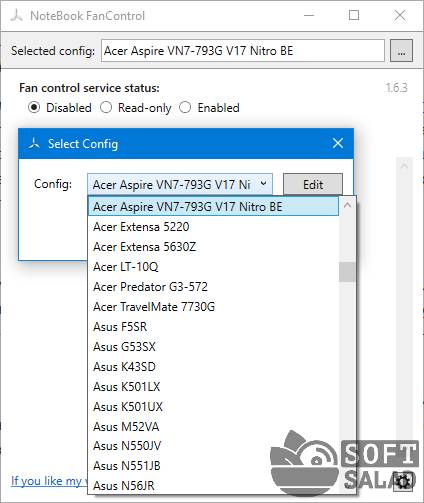Click the Edit config button

(x=313, y=184)
